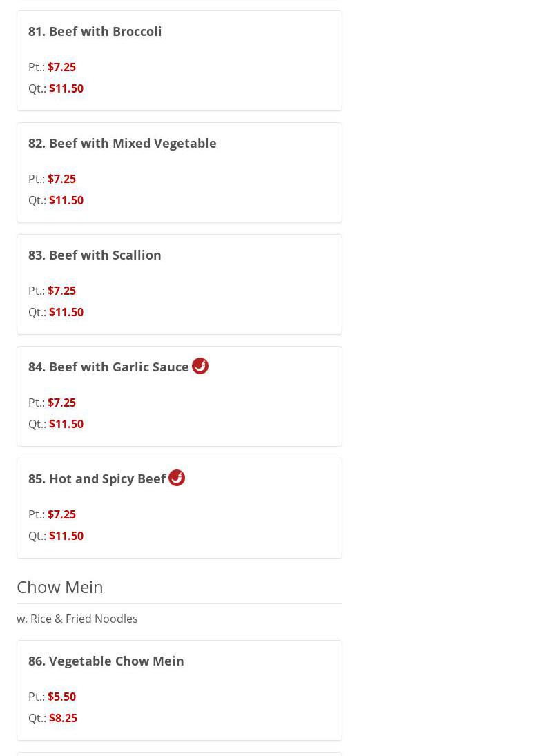The width and height of the screenshot is (542, 756).
Task: Choose the pint price for Hot and Spicy Beef
Action: 61,514
